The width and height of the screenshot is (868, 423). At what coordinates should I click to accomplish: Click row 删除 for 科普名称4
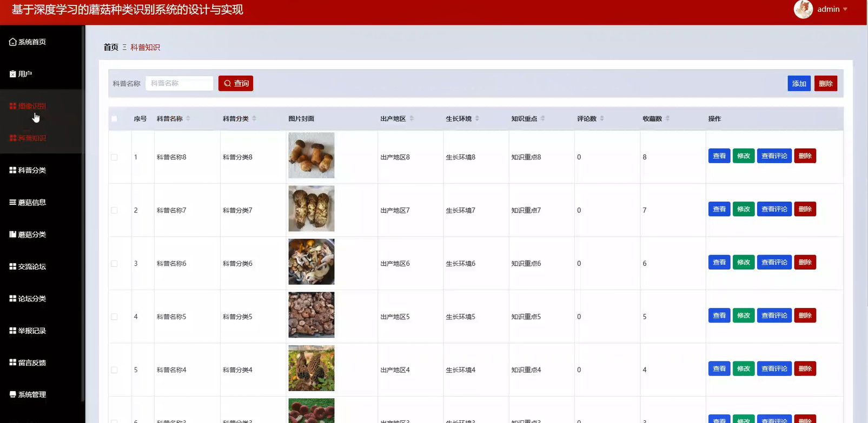coord(805,369)
